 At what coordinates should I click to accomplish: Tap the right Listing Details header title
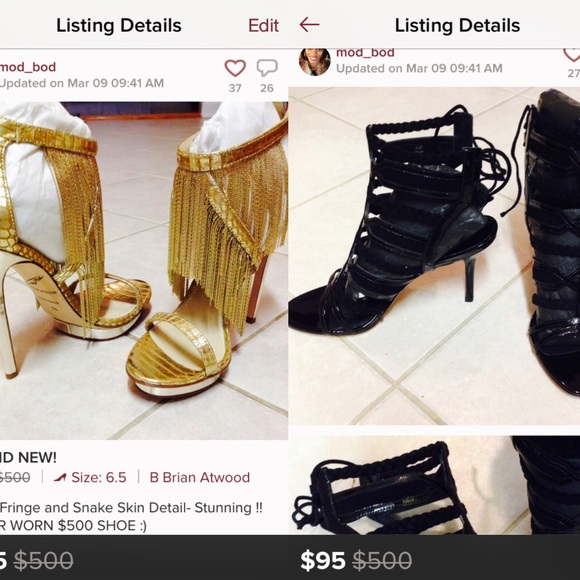point(458,26)
